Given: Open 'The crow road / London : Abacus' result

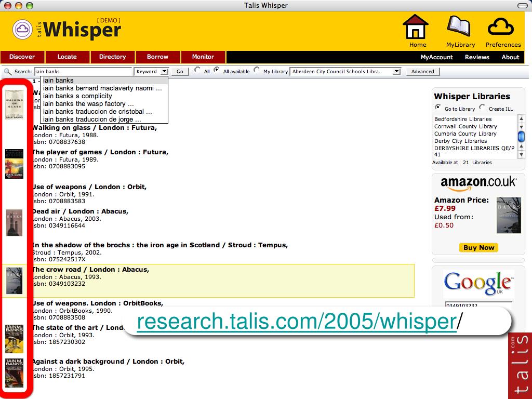Looking at the screenshot, I should pos(90,270).
